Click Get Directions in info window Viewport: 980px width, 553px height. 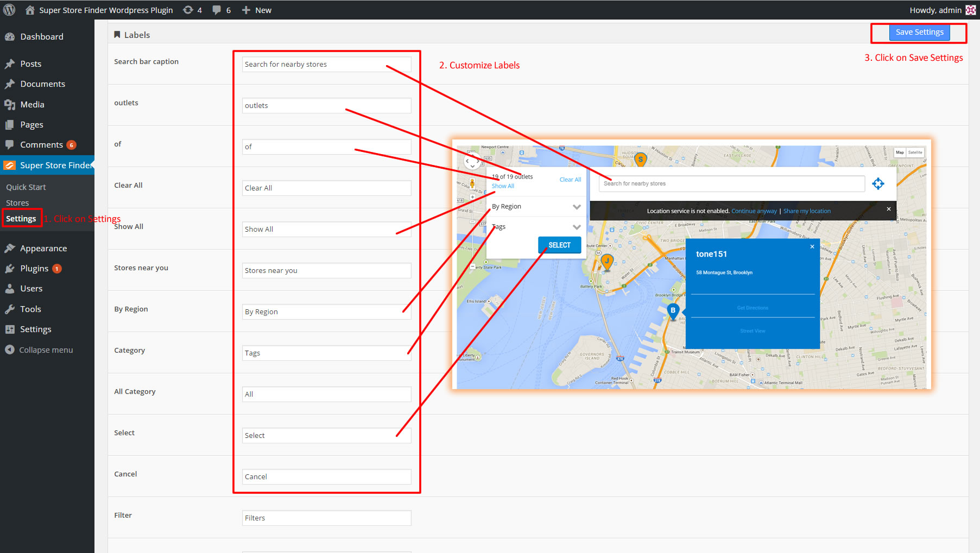[x=753, y=308]
